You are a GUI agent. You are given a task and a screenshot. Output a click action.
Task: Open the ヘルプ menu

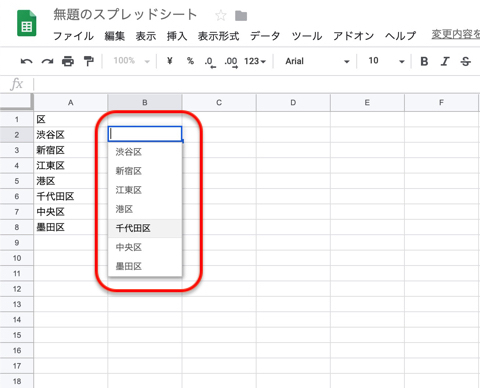pyautogui.click(x=401, y=36)
